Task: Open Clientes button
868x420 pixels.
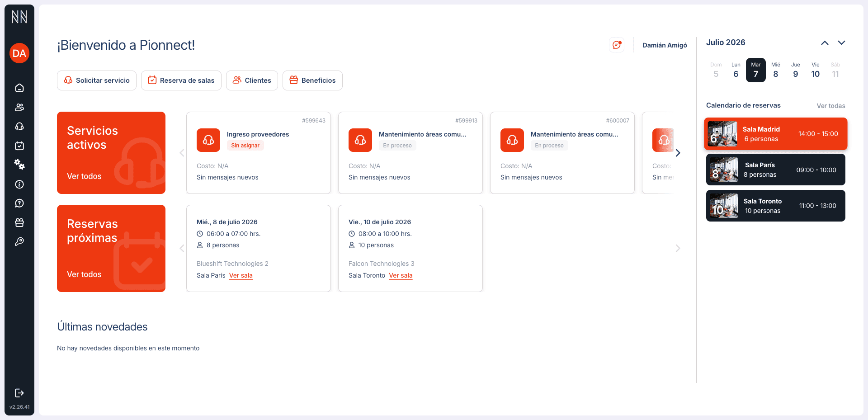Action: click(252, 80)
